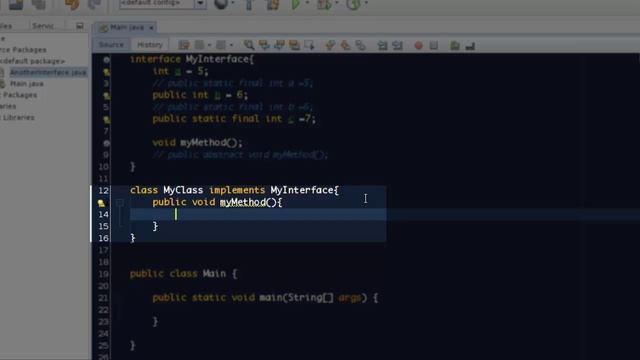
Task: Open the default config combo box
Action: [x=162, y=4]
